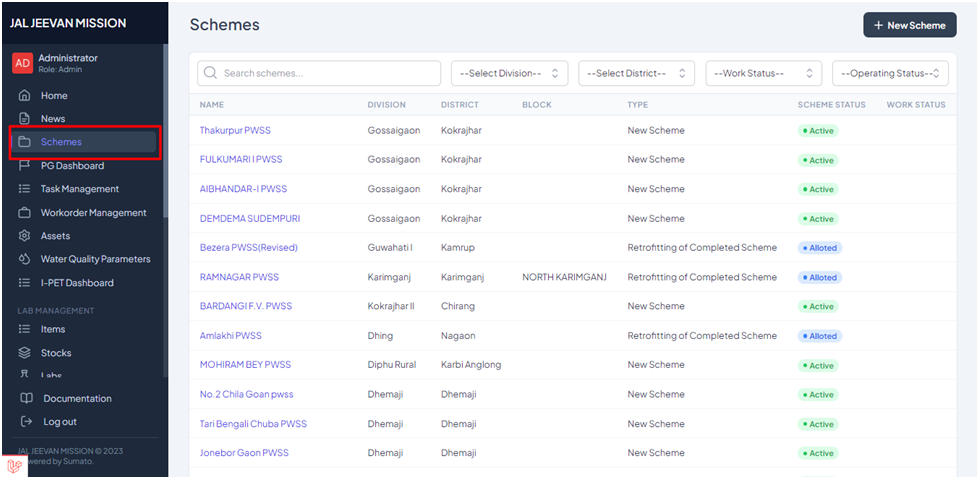Image resolution: width=979 pixels, height=479 pixels.
Task: Click the Assets gear icon
Action: coord(25,236)
